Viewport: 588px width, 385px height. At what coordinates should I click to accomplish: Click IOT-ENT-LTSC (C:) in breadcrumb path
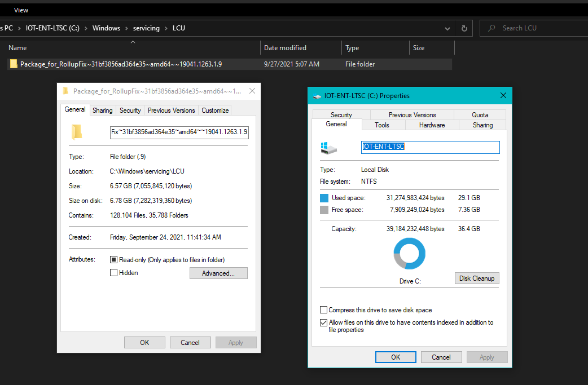[x=52, y=28]
